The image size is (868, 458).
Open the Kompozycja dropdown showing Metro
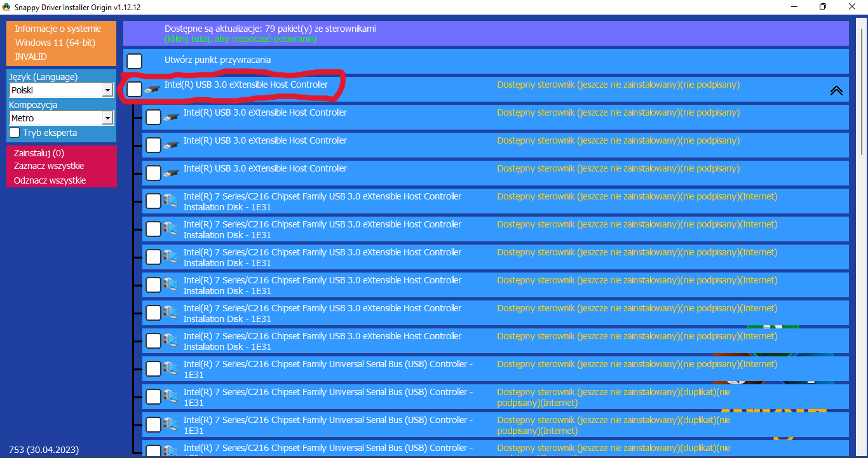[x=61, y=118]
